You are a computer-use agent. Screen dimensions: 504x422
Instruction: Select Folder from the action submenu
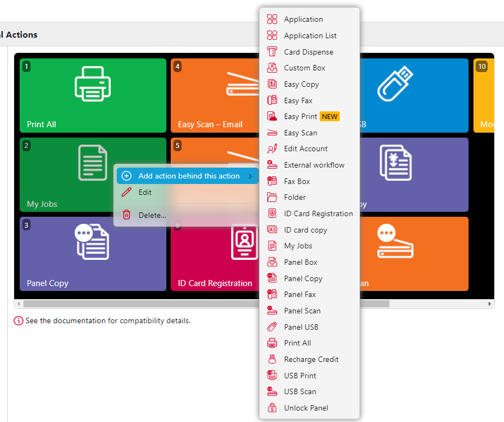click(295, 197)
